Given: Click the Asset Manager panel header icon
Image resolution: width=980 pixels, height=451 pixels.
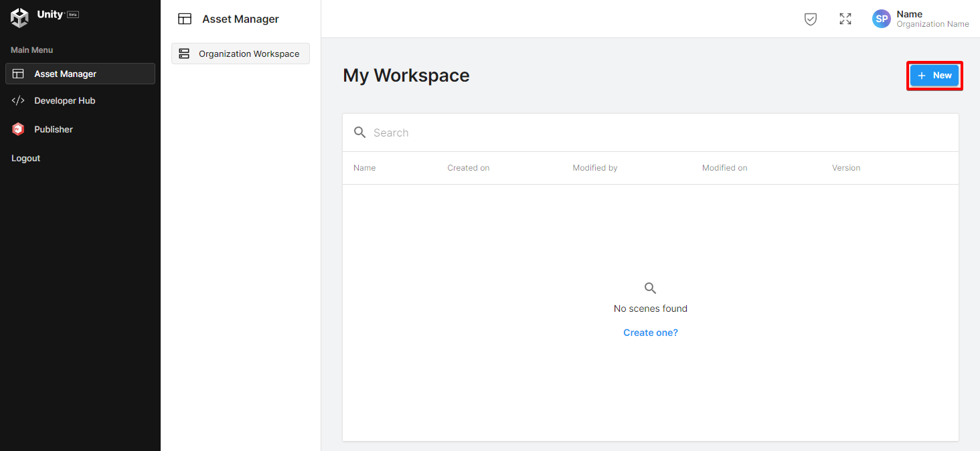Looking at the screenshot, I should click(184, 18).
